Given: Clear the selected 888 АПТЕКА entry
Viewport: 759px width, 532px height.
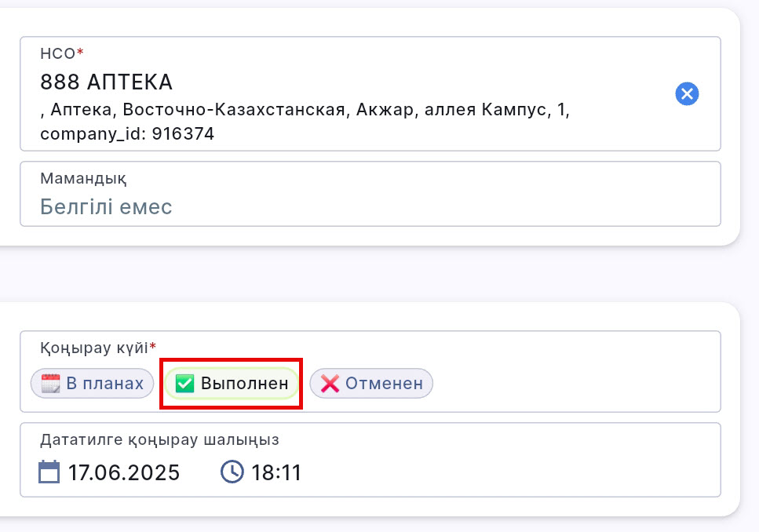Looking at the screenshot, I should [687, 94].
